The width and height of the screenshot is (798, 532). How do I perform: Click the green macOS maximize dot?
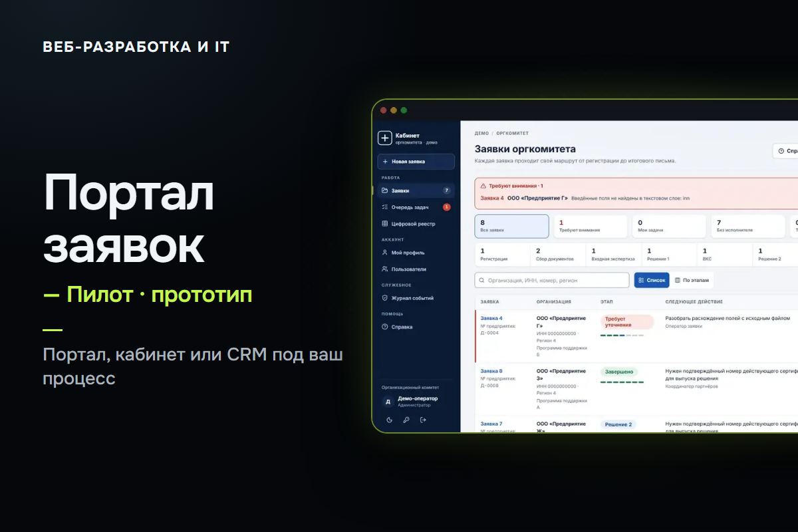point(404,110)
